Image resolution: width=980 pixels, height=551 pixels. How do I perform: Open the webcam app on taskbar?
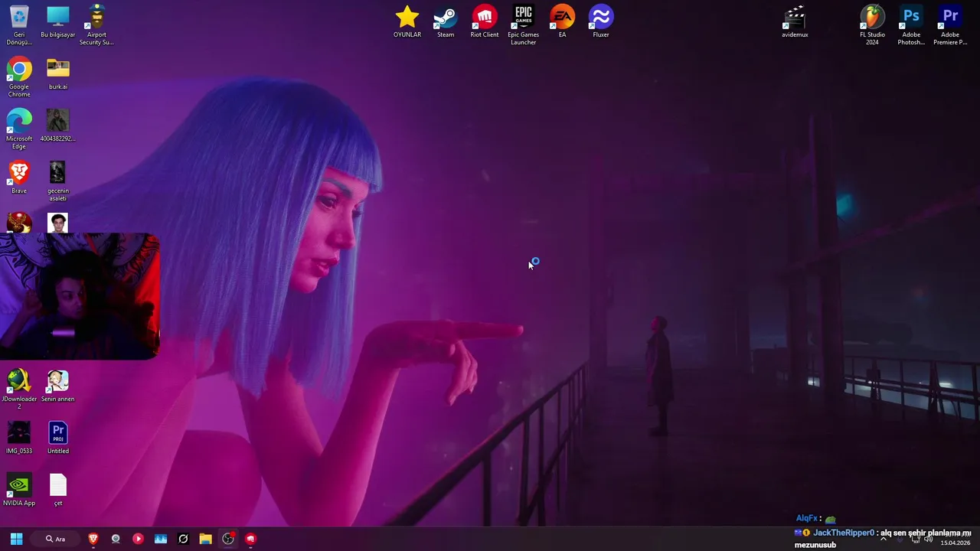click(116, 539)
